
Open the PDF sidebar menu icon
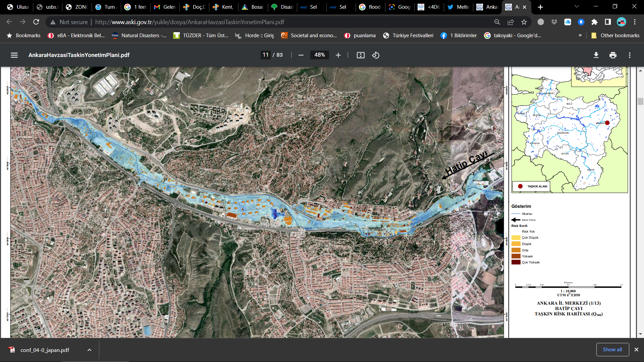(x=14, y=55)
